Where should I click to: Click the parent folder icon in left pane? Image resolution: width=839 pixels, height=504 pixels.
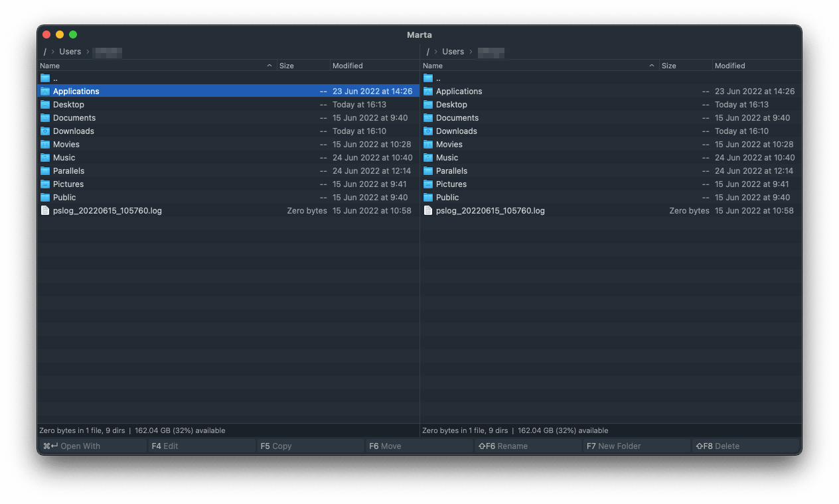coord(45,78)
